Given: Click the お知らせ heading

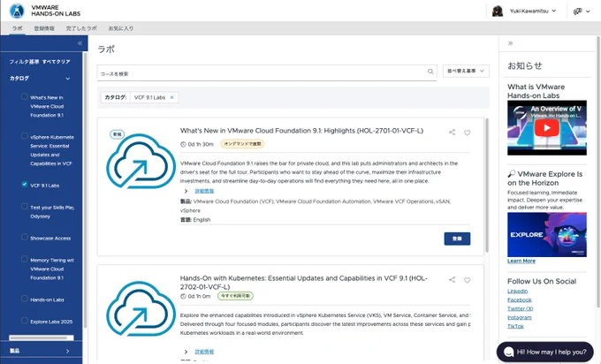Looking at the screenshot, I should 525,66.
